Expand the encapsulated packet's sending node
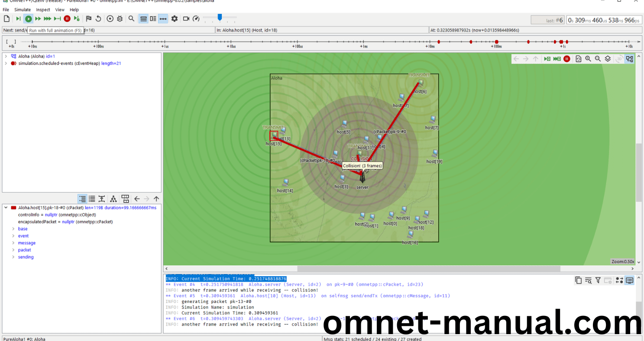 13,257
